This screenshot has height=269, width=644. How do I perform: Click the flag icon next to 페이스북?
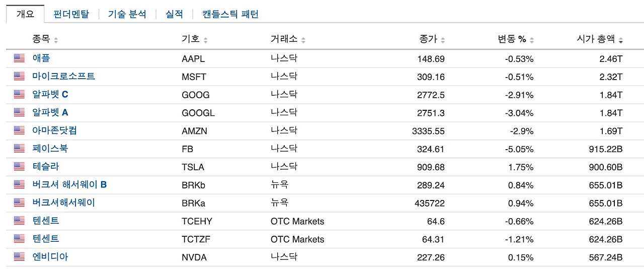coord(19,149)
